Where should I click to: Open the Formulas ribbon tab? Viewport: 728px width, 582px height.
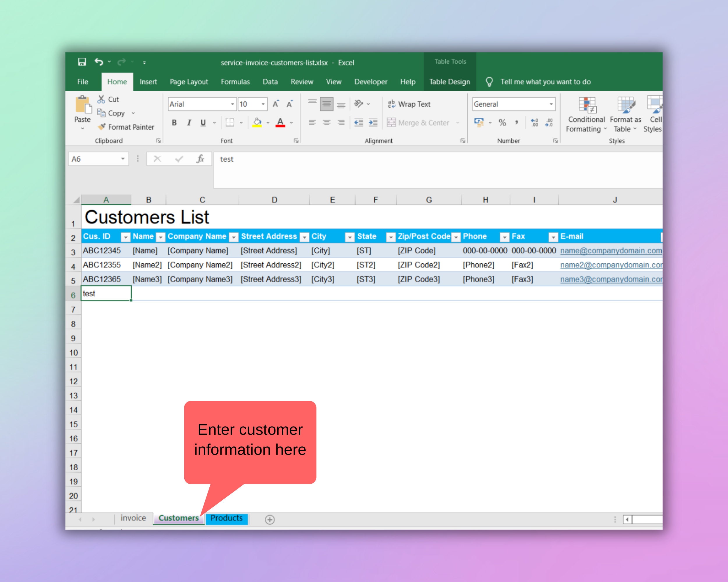pos(235,82)
